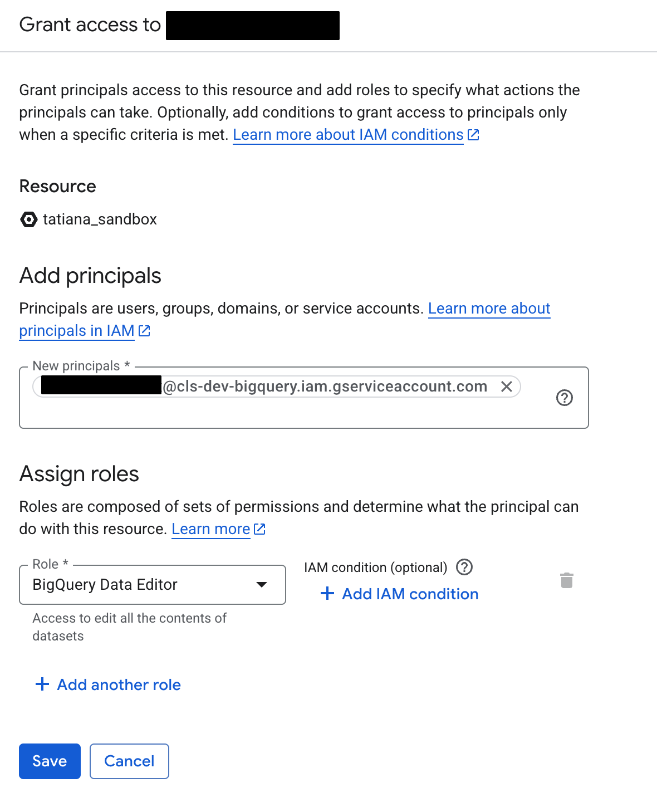Expand the Role field dropdown arrow
The height and width of the screenshot is (812, 657).
[x=262, y=585]
